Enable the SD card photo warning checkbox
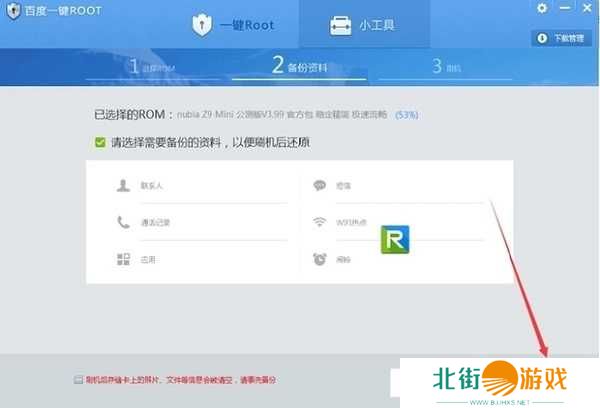 pyautogui.click(x=79, y=380)
